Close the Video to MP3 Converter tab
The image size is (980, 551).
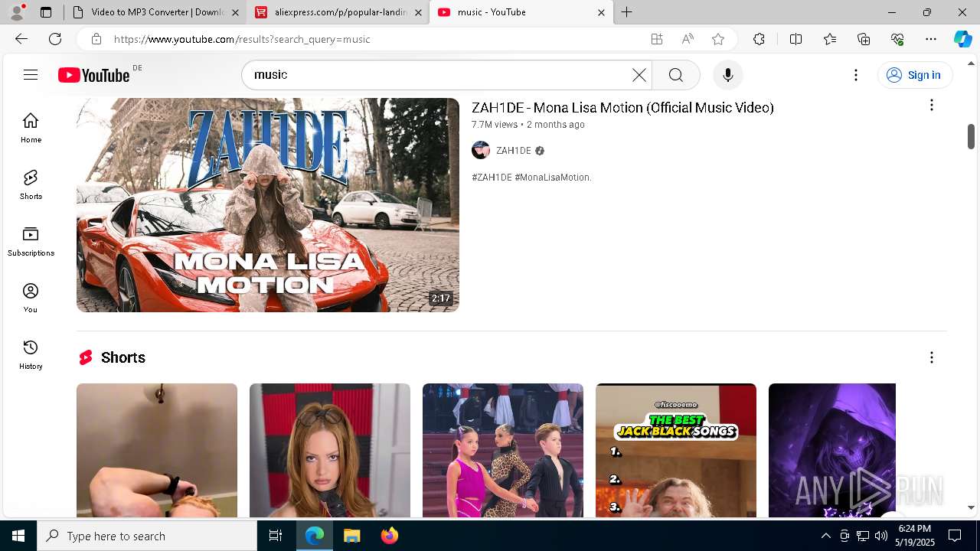pos(234,12)
